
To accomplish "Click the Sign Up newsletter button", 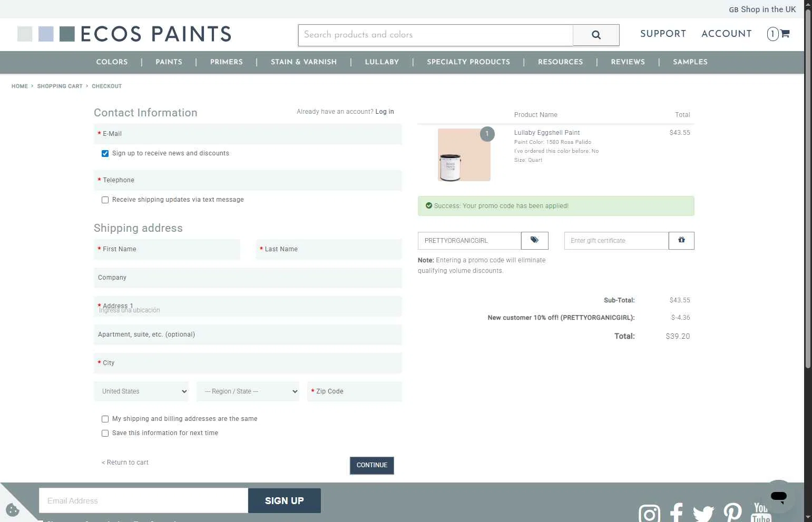I will tap(285, 500).
